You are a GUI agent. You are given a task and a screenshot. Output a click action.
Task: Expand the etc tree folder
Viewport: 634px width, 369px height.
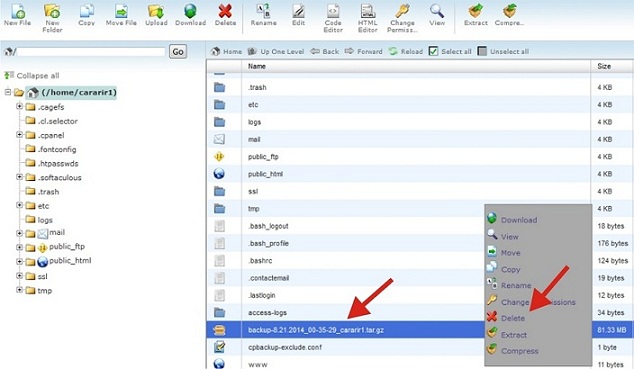pos(19,205)
